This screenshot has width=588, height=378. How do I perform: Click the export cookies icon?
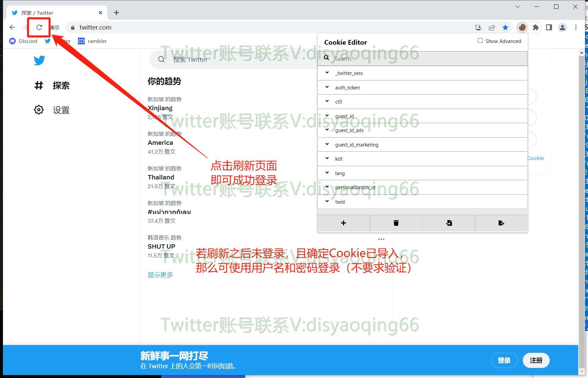[501, 223]
